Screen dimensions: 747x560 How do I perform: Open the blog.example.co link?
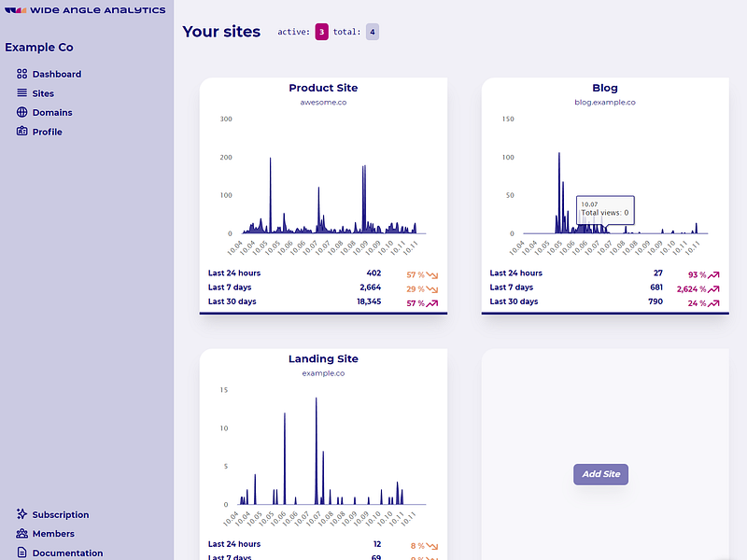pos(605,102)
